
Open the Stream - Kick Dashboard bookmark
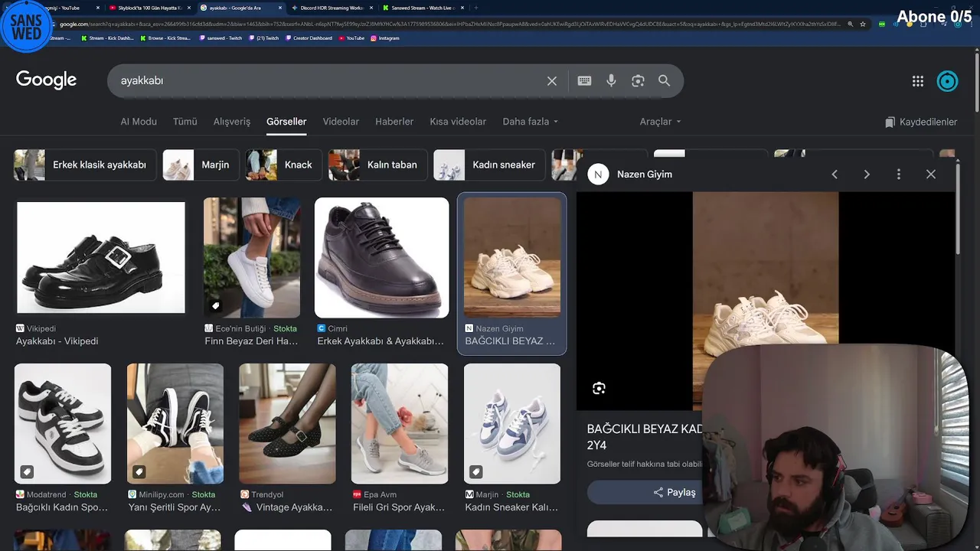(x=107, y=38)
